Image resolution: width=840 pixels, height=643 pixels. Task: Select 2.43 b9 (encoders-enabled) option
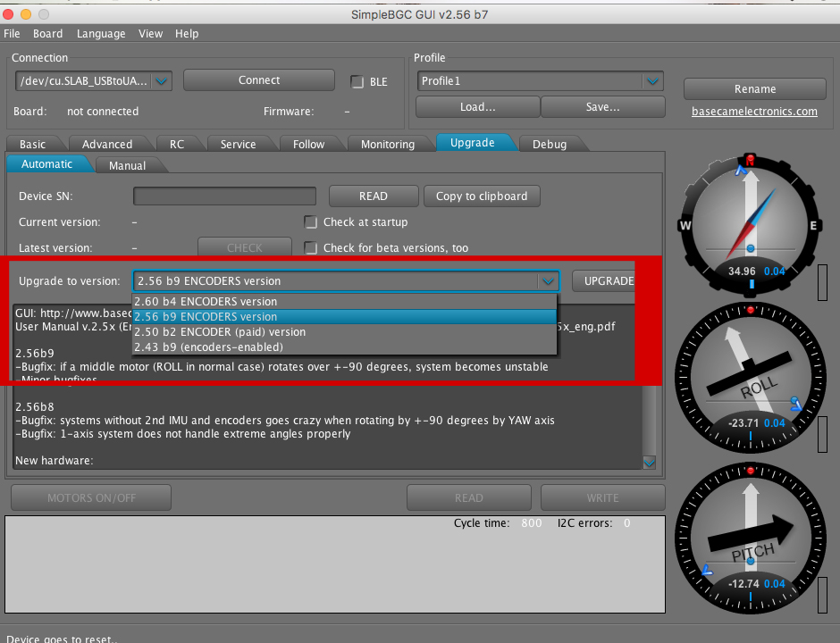[x=344, y=347]
